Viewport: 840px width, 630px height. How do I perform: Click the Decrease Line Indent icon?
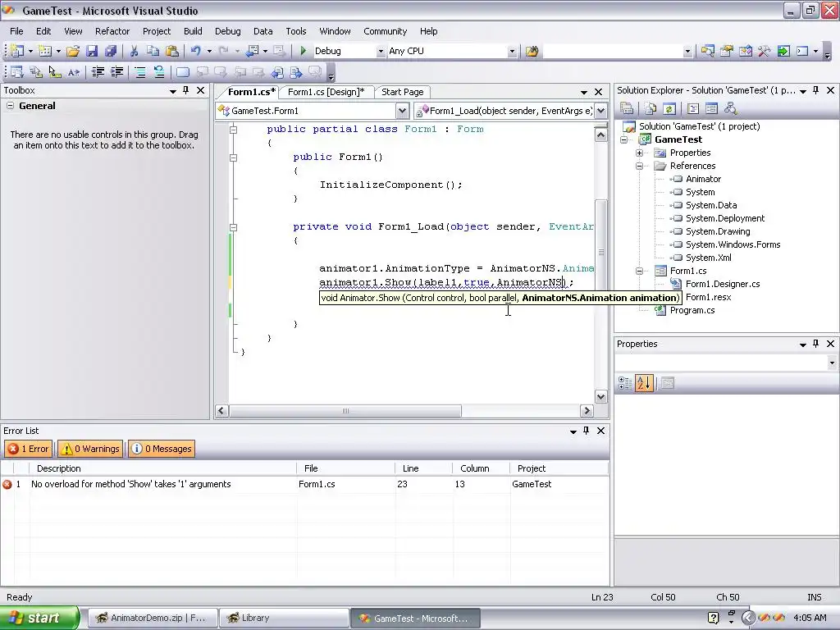(x=98, y=72)
